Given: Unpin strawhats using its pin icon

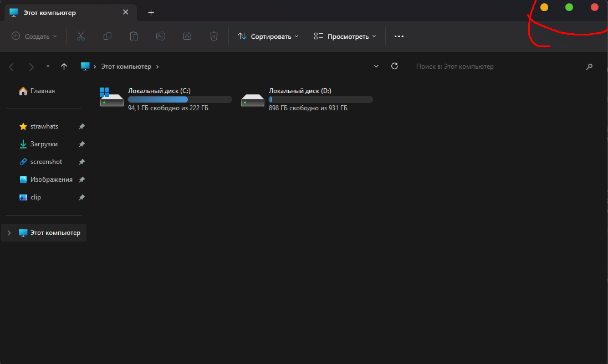Looking at the screenshot, I should point(82,126).
